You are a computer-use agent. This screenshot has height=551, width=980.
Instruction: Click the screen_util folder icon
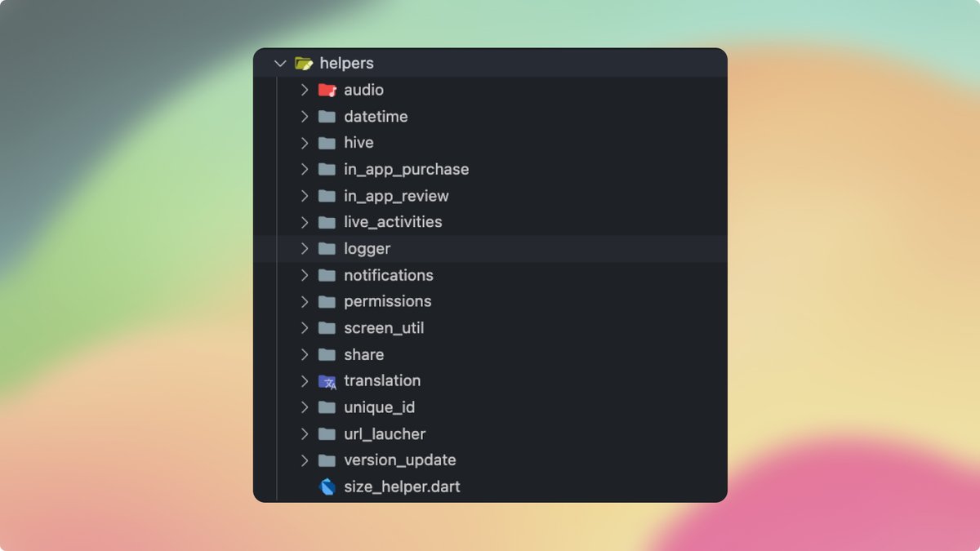[327, 327]
